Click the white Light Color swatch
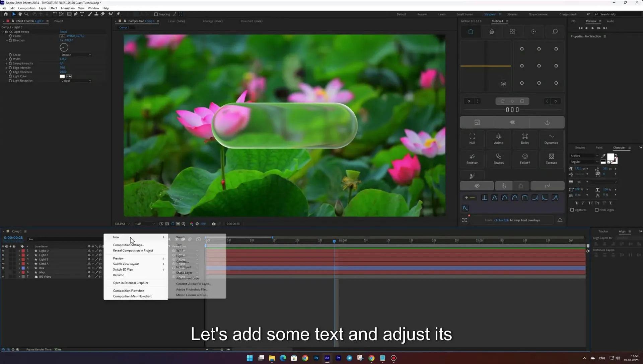Image resolution: width=643 pixels, height=364 pixels. 62,76
